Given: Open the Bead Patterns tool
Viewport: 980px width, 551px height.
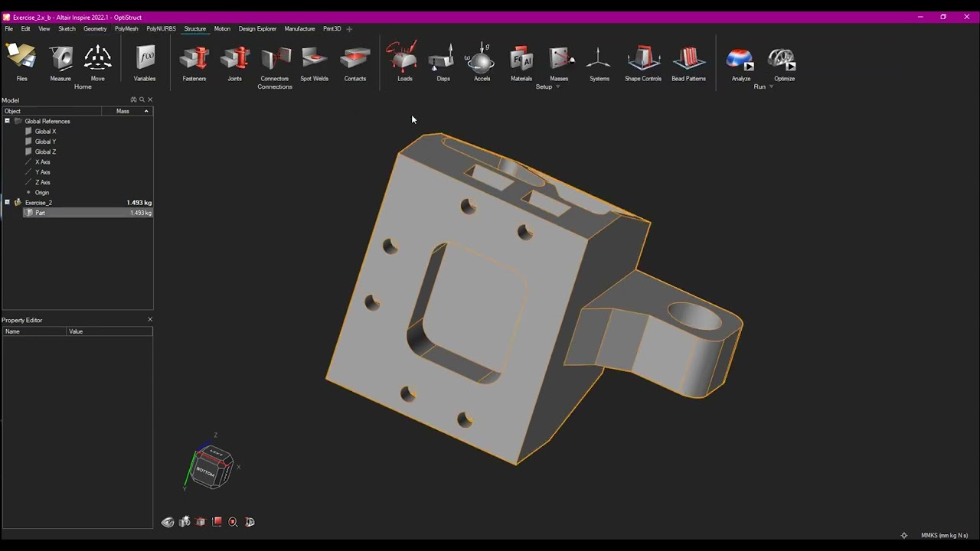Looking at the screenshot, I should 689,63.
